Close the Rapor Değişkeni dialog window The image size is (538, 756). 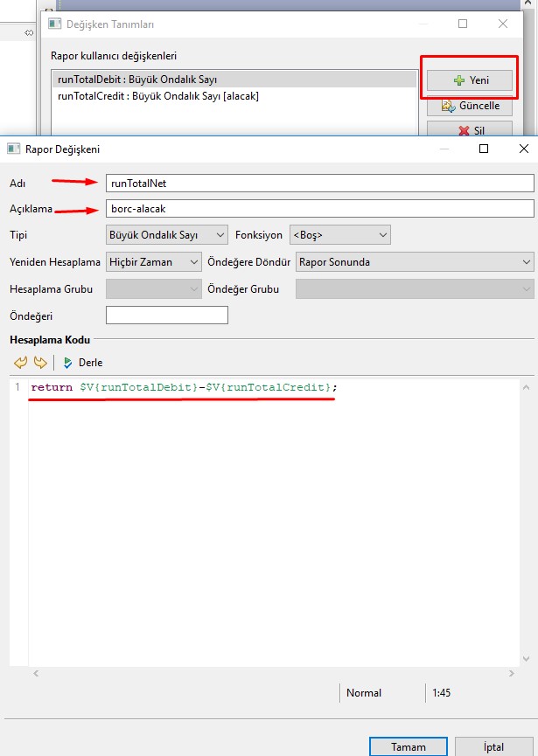(x=523, y=149)
